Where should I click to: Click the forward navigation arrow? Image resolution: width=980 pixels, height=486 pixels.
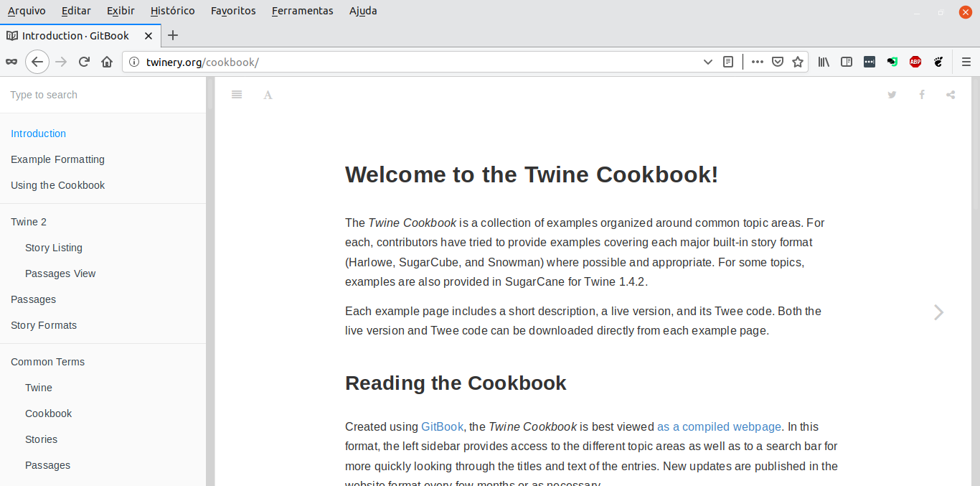[61, 62]
